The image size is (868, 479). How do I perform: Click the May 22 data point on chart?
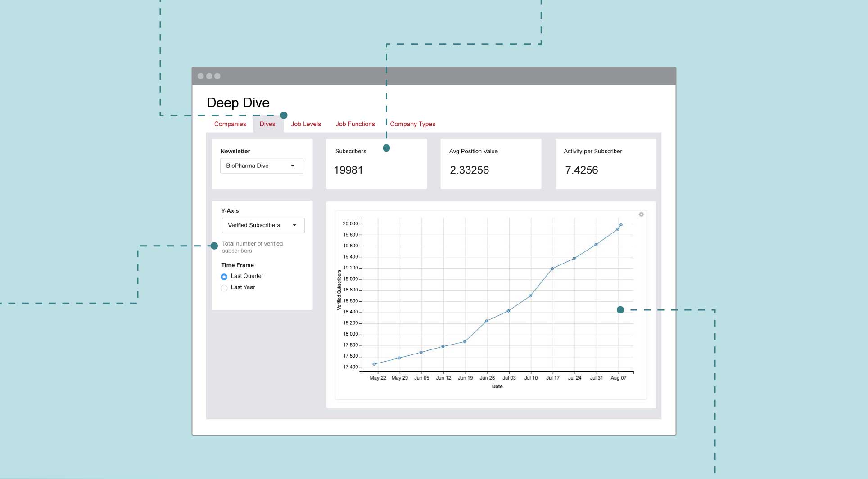374,364
